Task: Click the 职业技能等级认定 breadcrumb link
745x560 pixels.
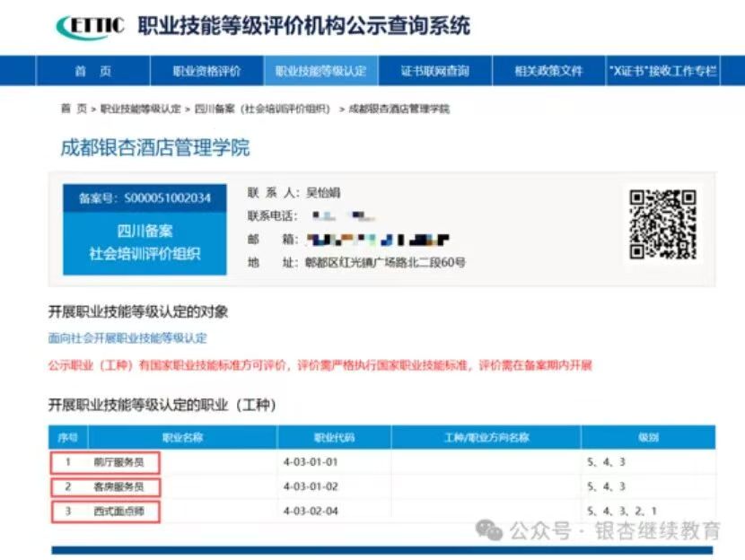Action: [141, 109]
